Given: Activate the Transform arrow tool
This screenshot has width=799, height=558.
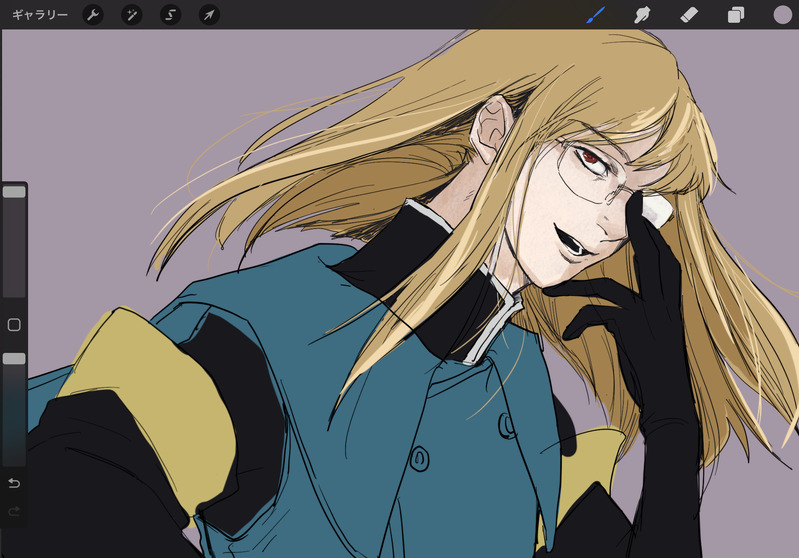Looking at the screenshot, I should [x=209, y=15].
